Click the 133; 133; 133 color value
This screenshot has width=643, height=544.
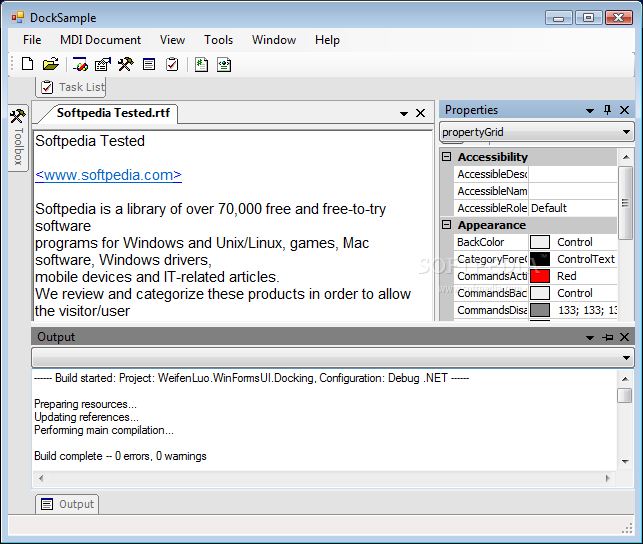coord(587,310)
